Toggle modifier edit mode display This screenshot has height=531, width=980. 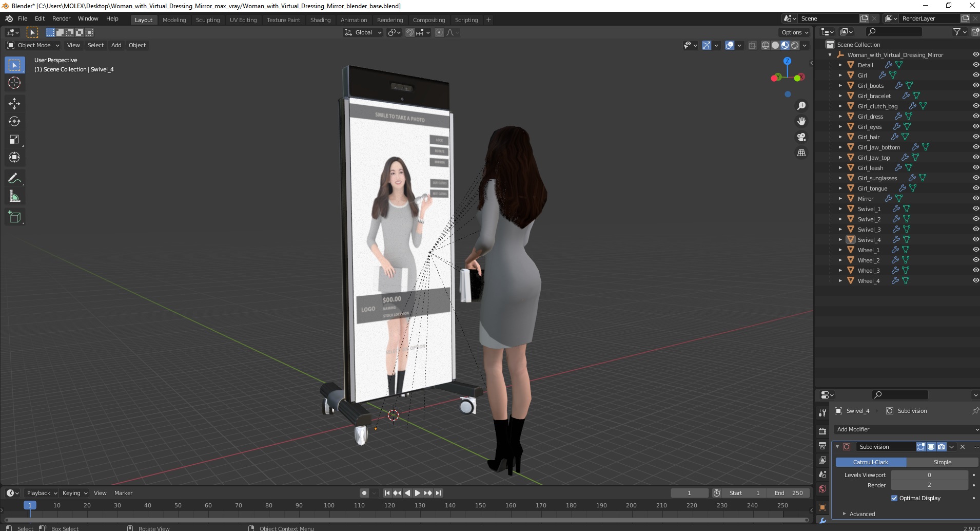click(x=921, y=447)
